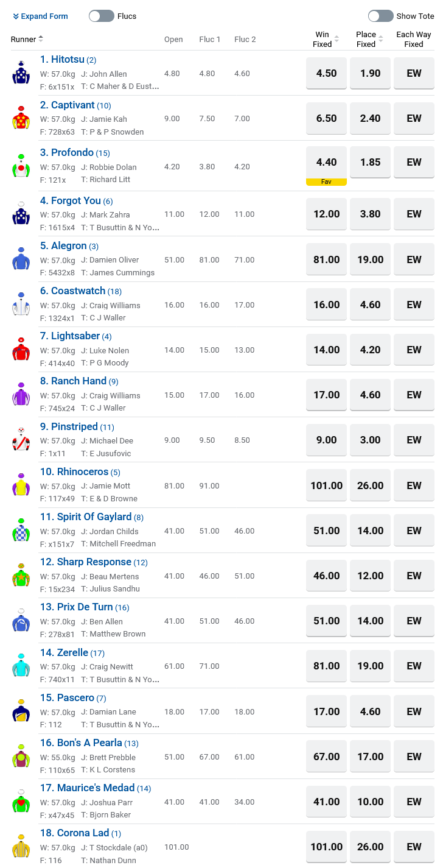The width and height of the screenshot is (443, 868).
Task: Click Corona Lad's striped silks icon
Action: 21,846
